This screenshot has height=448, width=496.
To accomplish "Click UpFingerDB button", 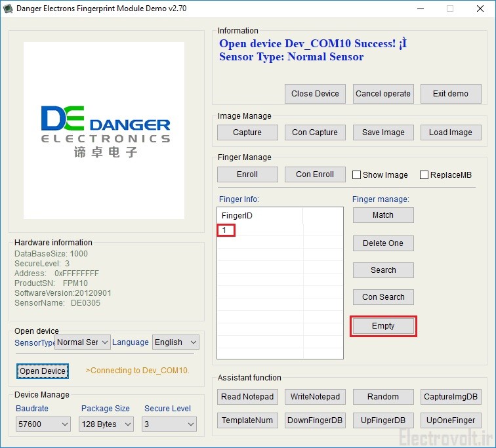I will click(383, 420).
